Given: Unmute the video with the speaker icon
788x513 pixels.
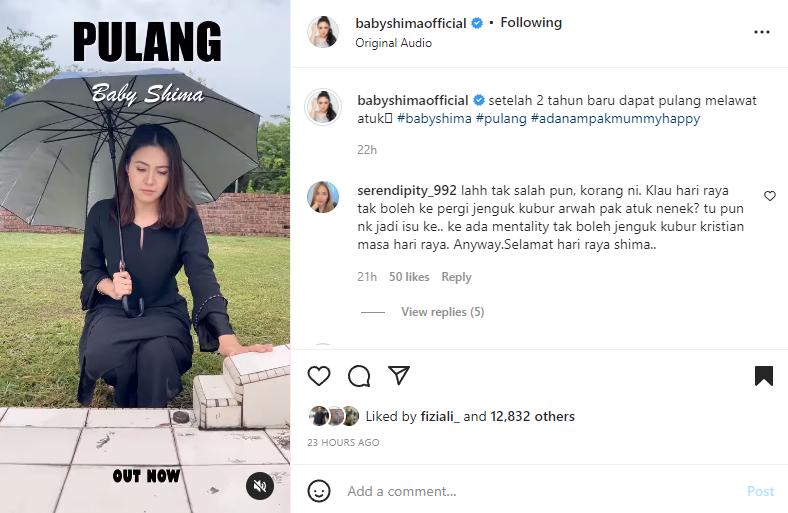Looking at the screenshot, I should pos(260,486).
